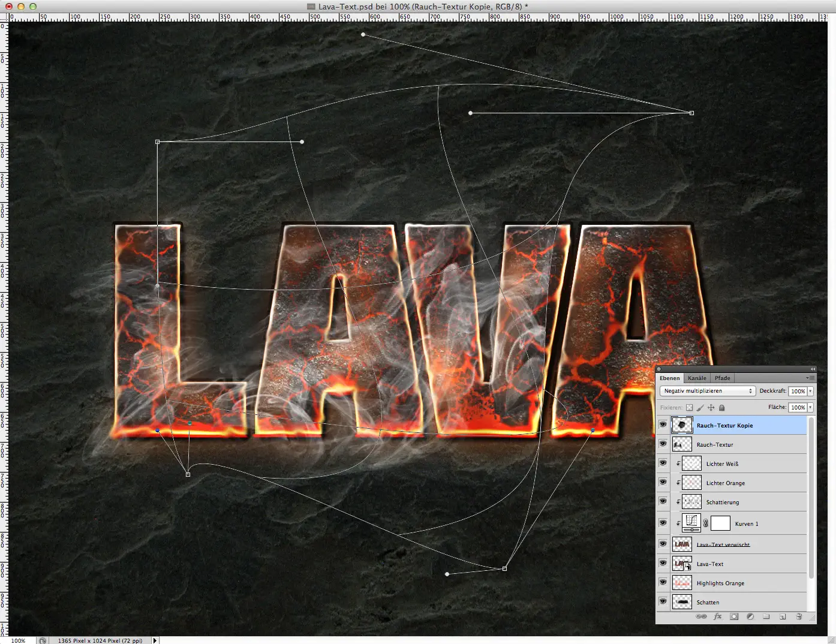
Task: Lock transparent pixels via Fixieren checkerboard icon
Action: tap(690, 408)
